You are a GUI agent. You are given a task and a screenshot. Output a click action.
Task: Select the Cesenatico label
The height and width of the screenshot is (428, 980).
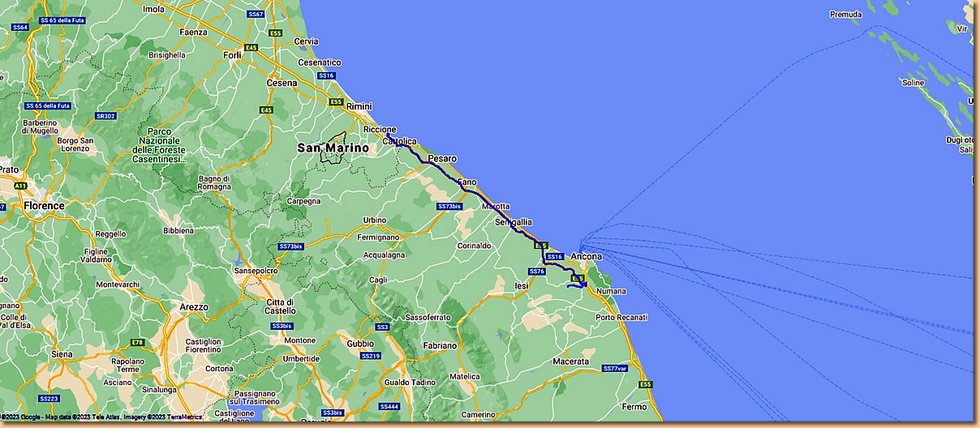click(x=320, y=62)
